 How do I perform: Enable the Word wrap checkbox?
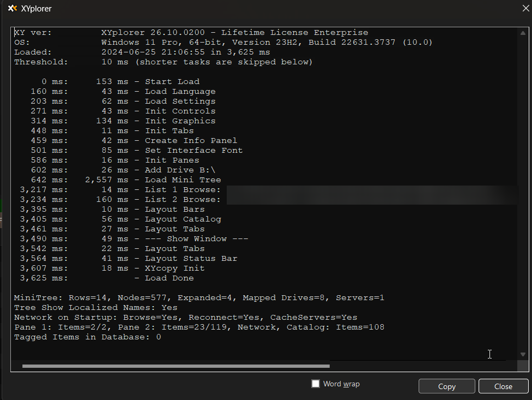coord(316,384)
